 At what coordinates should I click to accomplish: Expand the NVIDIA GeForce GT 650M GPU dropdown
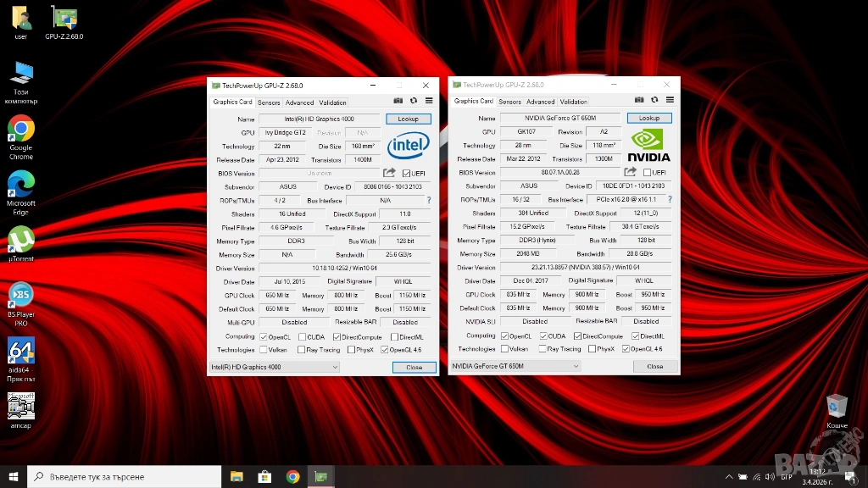pyautogui.click(x=515, y=366)
